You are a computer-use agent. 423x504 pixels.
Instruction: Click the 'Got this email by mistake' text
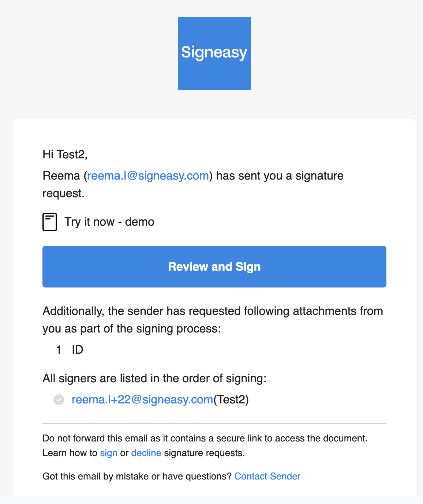click(x=137, y=476)
